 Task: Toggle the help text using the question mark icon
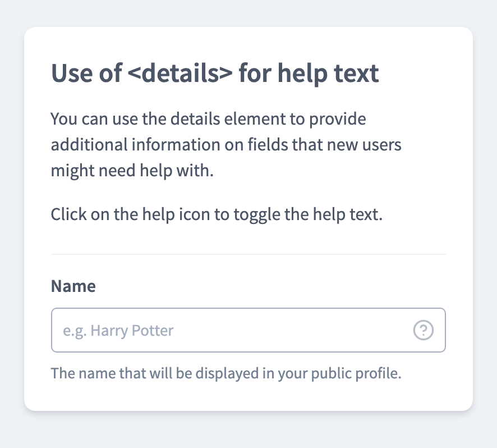[x=423, y=330]
